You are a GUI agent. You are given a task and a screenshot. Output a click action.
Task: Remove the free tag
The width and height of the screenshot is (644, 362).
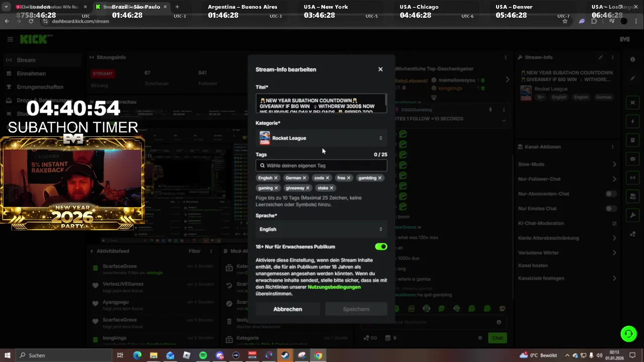(349, 178)
